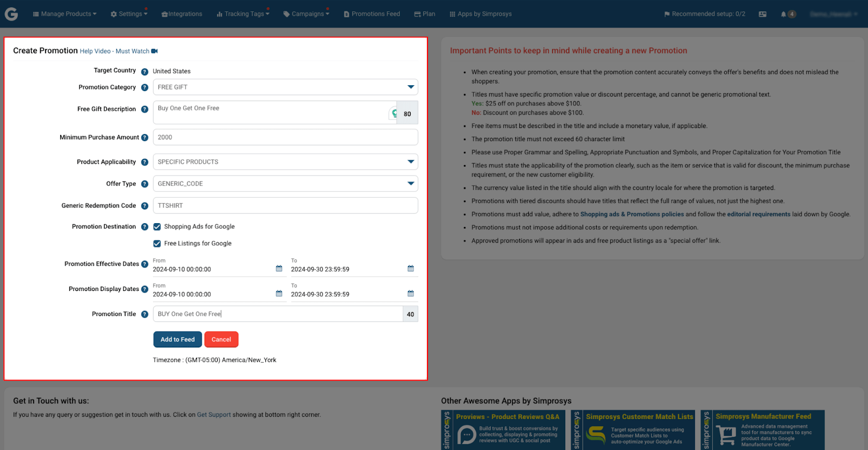Open calendar for Display Dates From
Screen dimensions: 868x450
coord(279,294)
